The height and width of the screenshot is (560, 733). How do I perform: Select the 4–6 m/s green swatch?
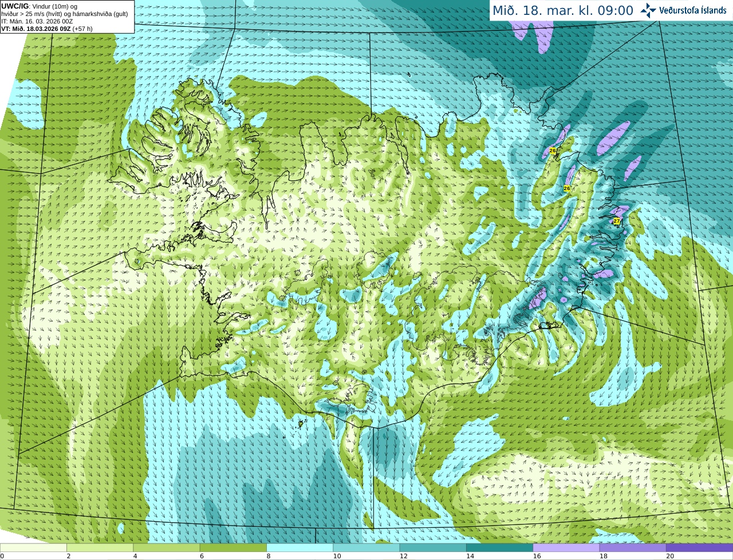(x=167, y=547)
